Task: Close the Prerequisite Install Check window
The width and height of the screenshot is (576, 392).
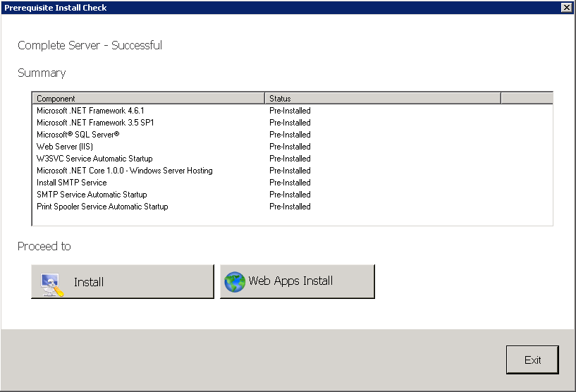Action: click(x=566, y=7)
